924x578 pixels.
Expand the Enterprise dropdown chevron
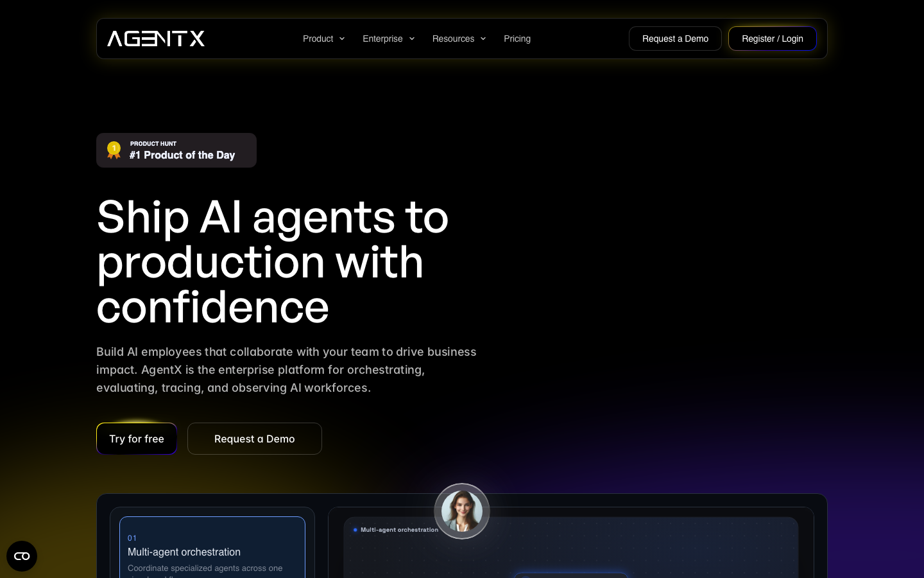[412, 39]
